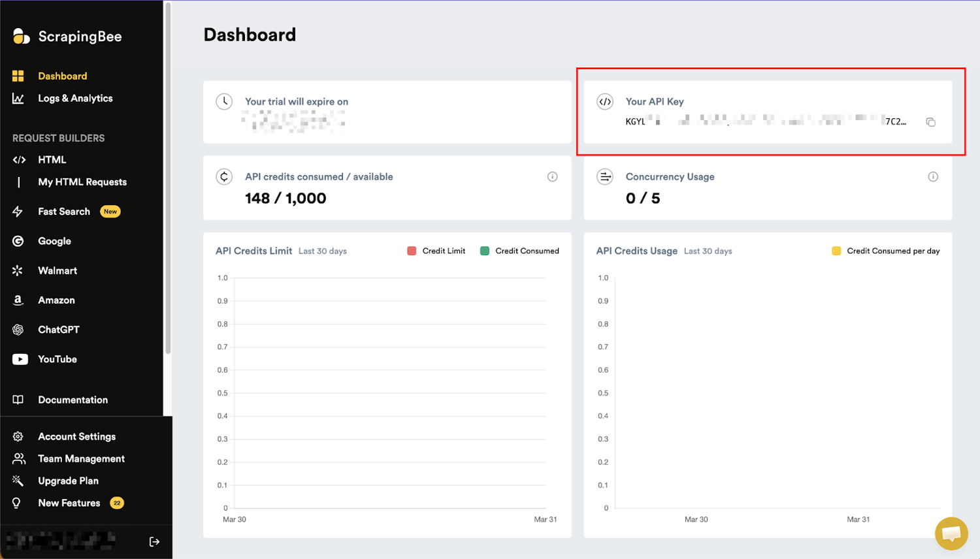Open the Upgrade Plan page
The image size is (980, 559).
[68, 481]
